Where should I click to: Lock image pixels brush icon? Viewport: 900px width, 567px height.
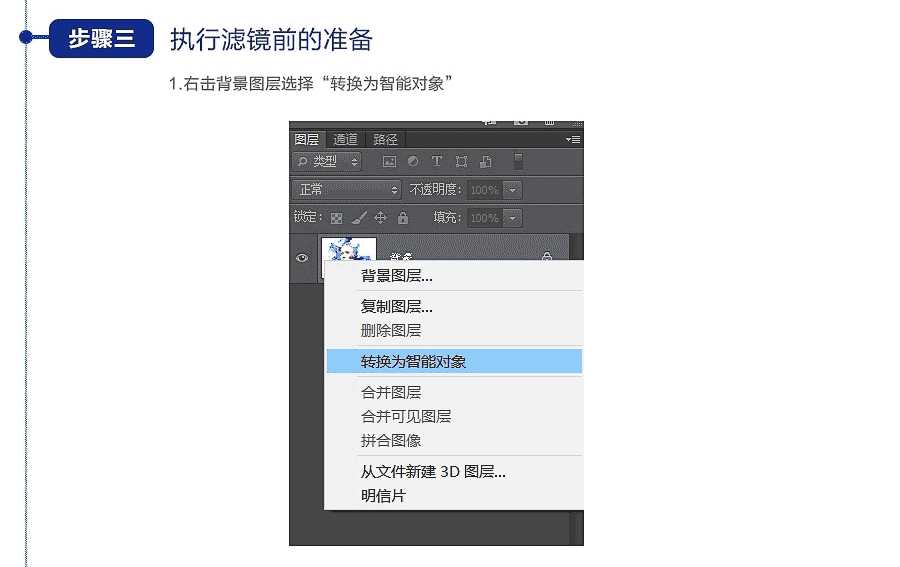coord(359,218)
